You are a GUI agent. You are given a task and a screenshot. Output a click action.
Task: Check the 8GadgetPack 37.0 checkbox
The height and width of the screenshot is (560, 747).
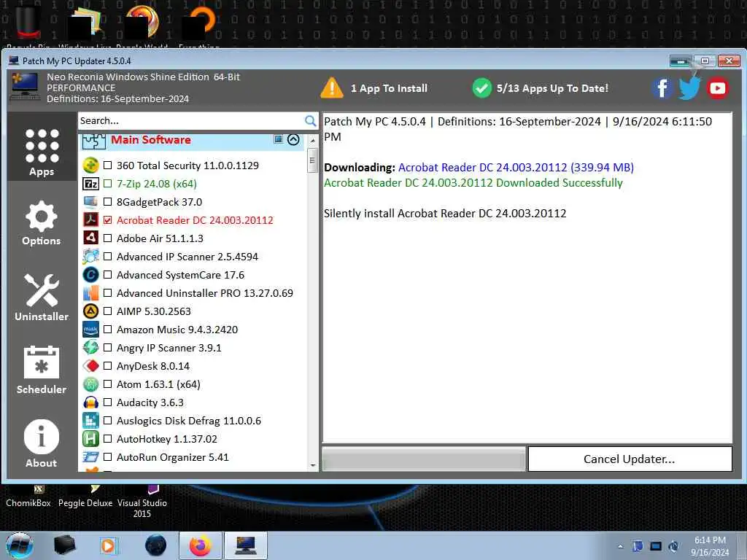point(108,202)
